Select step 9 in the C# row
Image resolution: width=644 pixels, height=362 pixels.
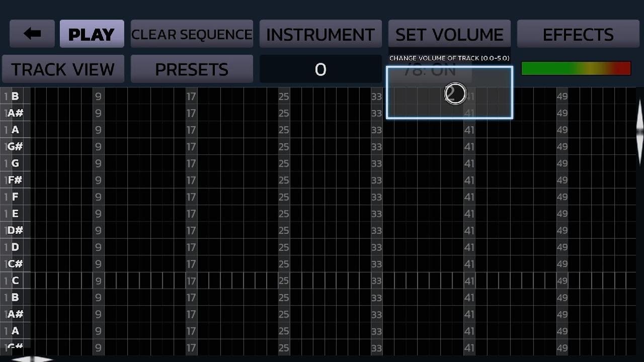[99, 264]
